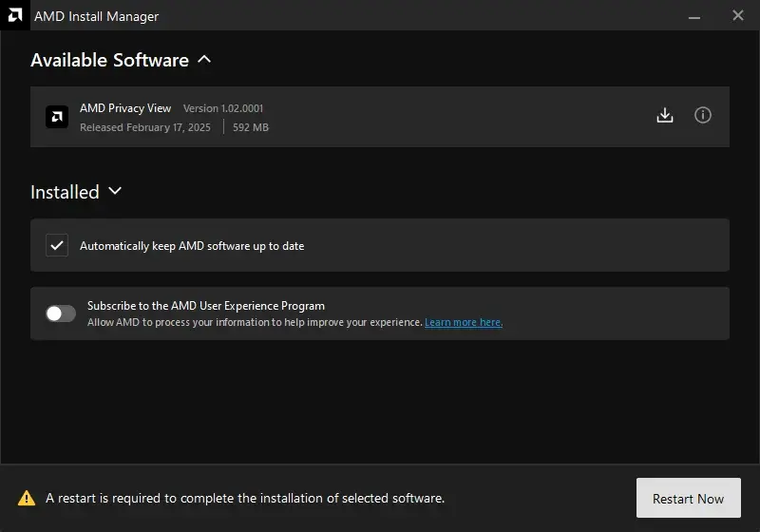
Task: Open the Learn more here link
Action: (464, 322)
